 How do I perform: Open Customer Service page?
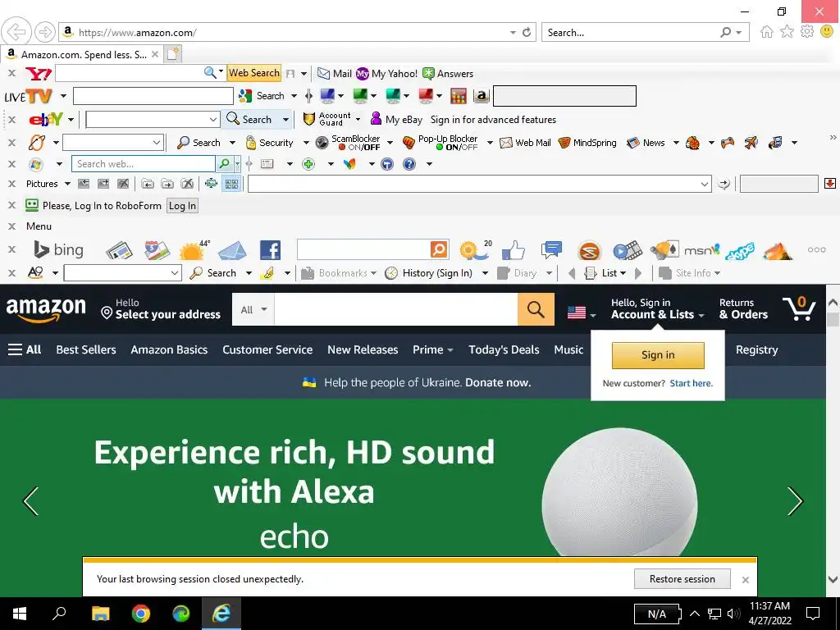(267, 349)
